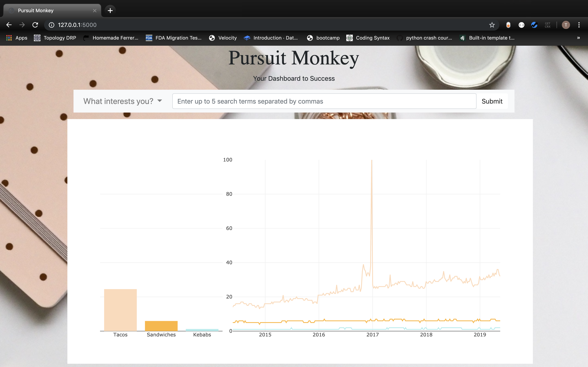The image size is (588, 367).
Task: Click the profile avatar 'T' icon
Action: pos(566,25)
